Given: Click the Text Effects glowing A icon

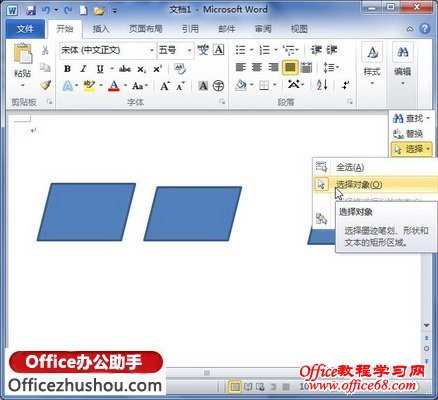Looking at the screenshot, I should pos(68,86).
